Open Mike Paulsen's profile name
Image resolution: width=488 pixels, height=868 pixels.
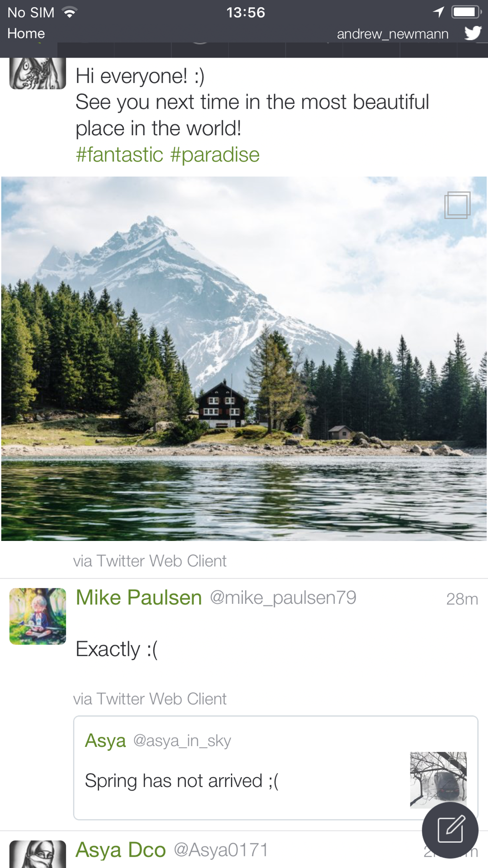(x=139, y=598)
